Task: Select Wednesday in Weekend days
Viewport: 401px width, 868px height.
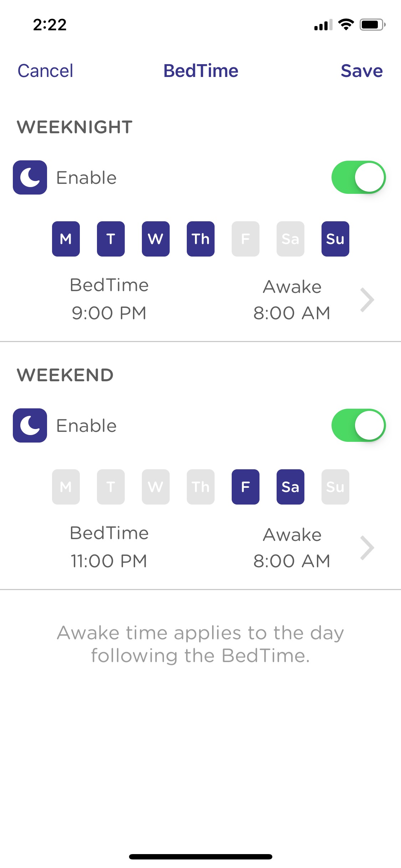Action: point(156,487)
